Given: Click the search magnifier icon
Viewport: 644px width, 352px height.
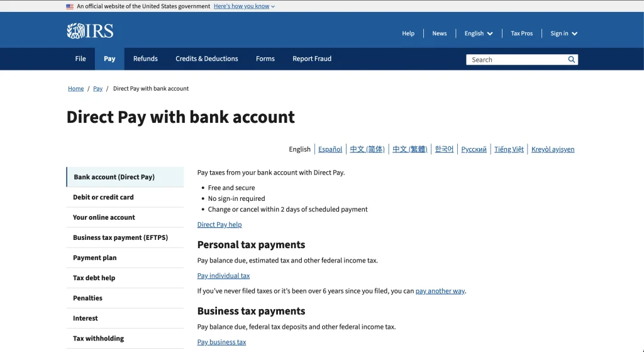Looking at the screenshot, I should tap(571, 60).
